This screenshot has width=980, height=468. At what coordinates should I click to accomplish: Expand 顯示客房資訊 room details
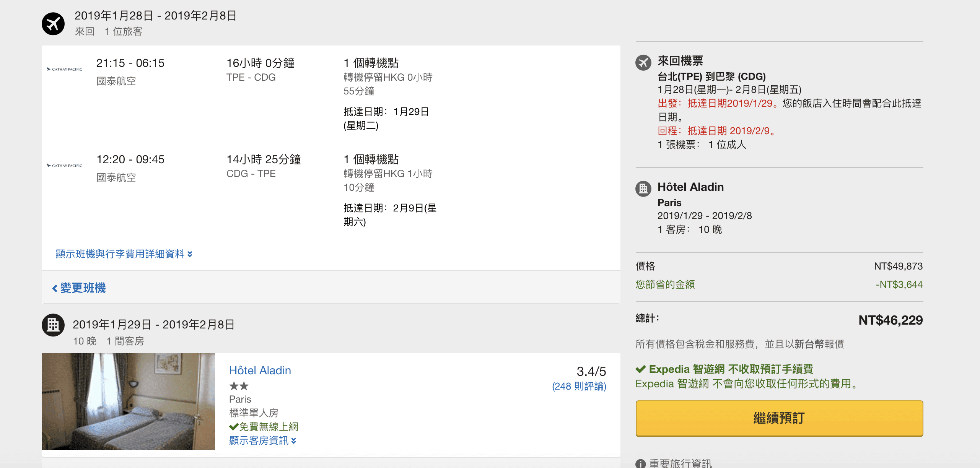(x=263, y=440)
